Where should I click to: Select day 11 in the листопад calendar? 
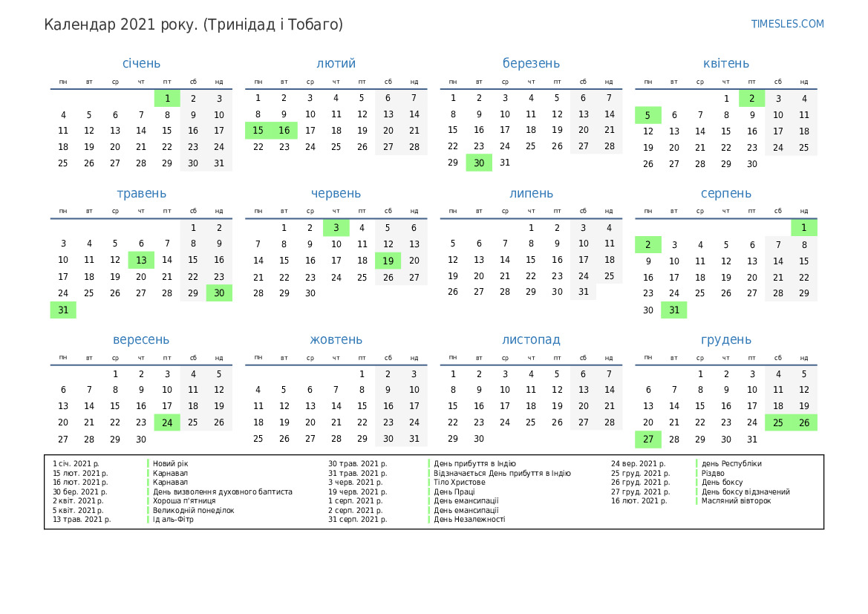(531, 390)
